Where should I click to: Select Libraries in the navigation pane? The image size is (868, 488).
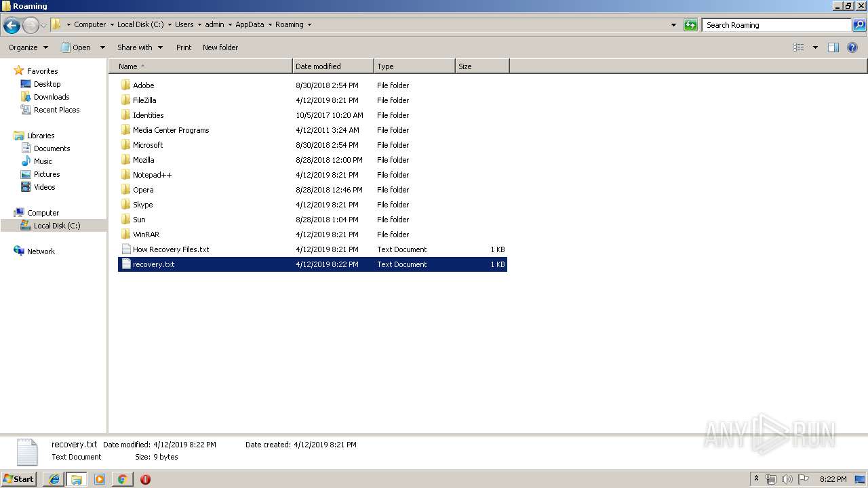click(41, 136)
